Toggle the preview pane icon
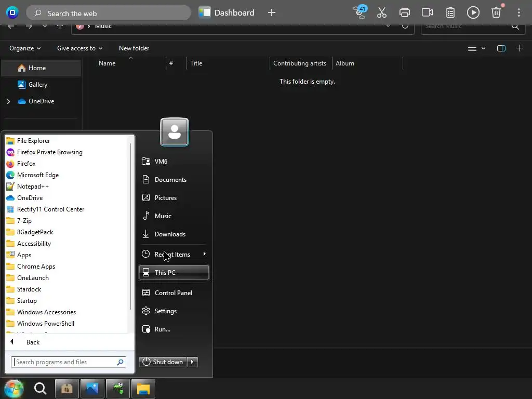Image resolution: width=532 pixels, height=399 pixels. click(x=501, y=48)
